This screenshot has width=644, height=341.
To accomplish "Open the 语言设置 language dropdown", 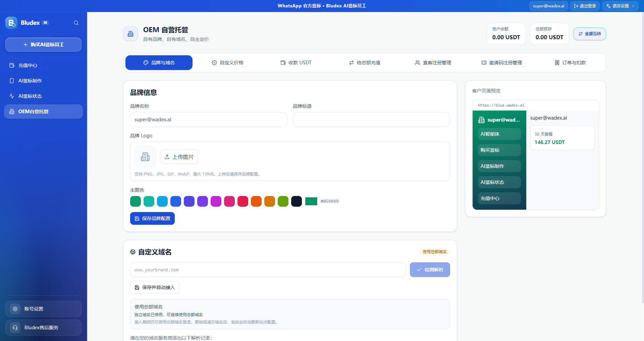I will [x=620, y=6].
